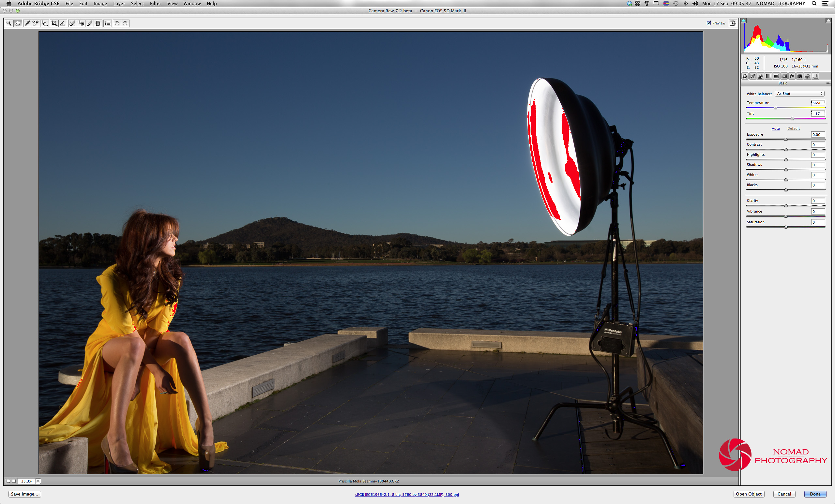Click the workflow options link
Viewport: 835px width, 504px height.
[407, 495]
